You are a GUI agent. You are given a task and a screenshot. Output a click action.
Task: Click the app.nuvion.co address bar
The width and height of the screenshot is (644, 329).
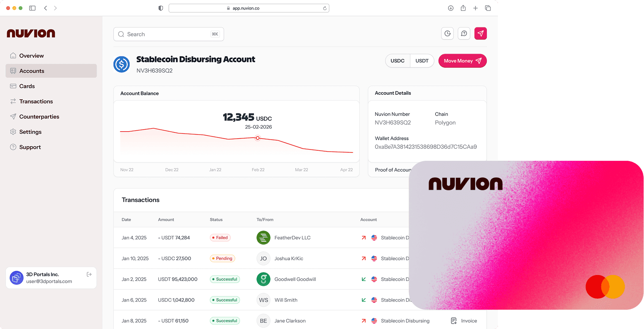point(249,8)
